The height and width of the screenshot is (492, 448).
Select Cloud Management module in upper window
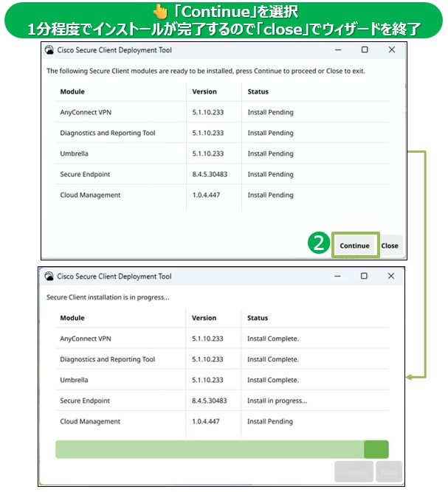pos(222,195)
